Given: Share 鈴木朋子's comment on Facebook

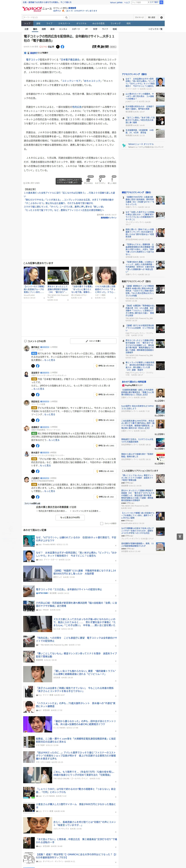Looking at the screenshot, I should (38, 471).
